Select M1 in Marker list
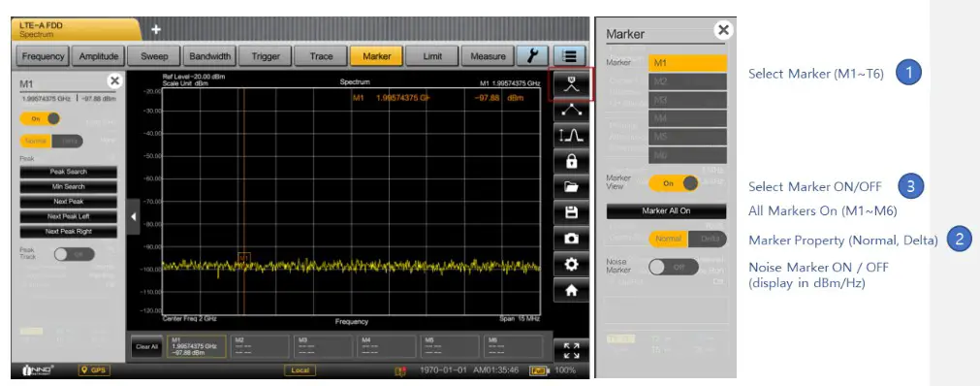The width and height of the screenshot is (980, 386). tap(687, 63)
